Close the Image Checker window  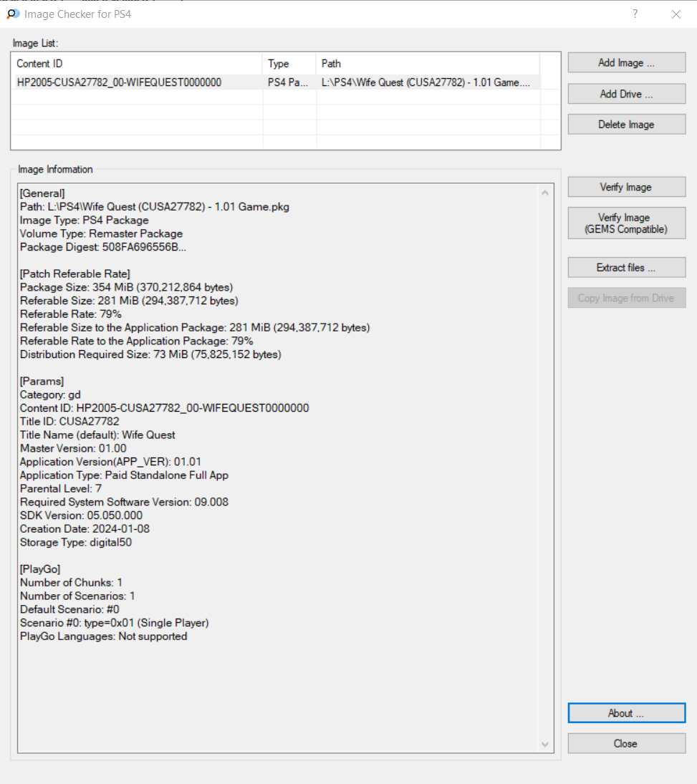point(676,14)
